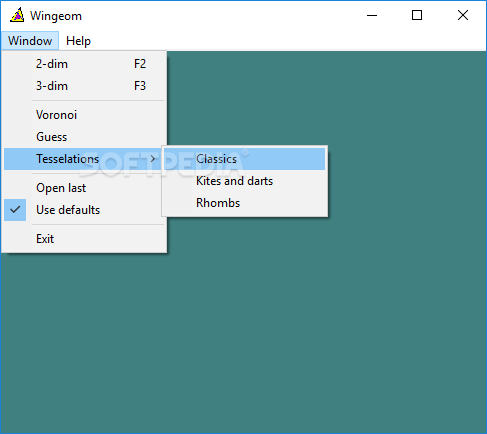The width and height of the screenshot is (487, 434).
Task: Choose Exit from the menu
Action: 84,239
